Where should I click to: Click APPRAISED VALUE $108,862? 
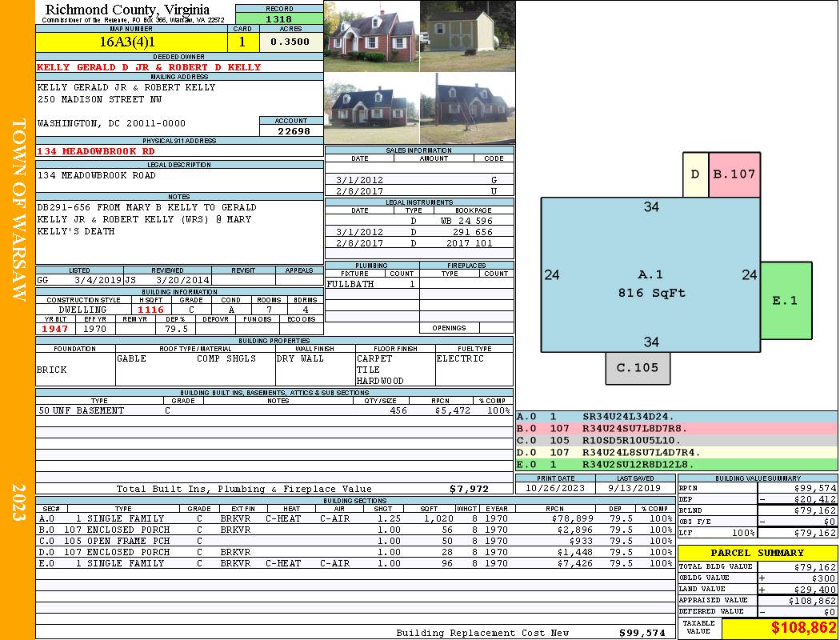click(x=812, y=602)
